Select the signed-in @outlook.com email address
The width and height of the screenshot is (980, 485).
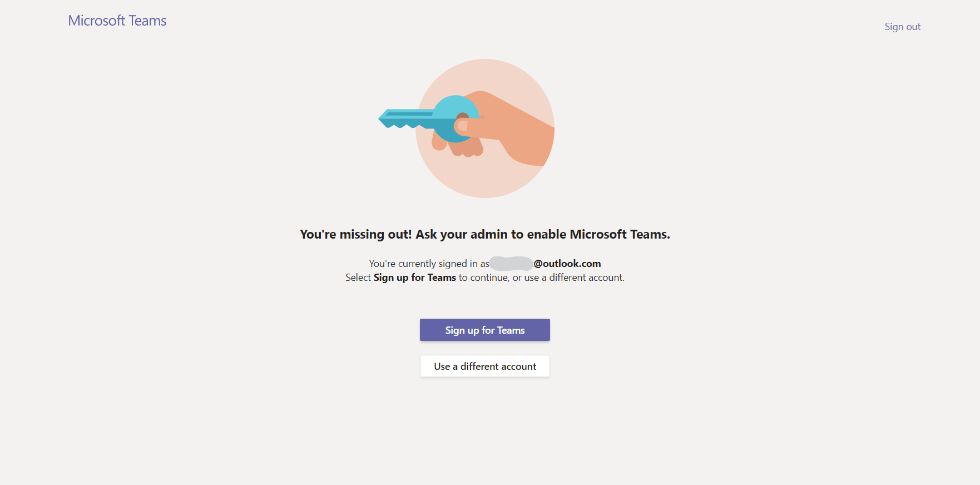546,263
